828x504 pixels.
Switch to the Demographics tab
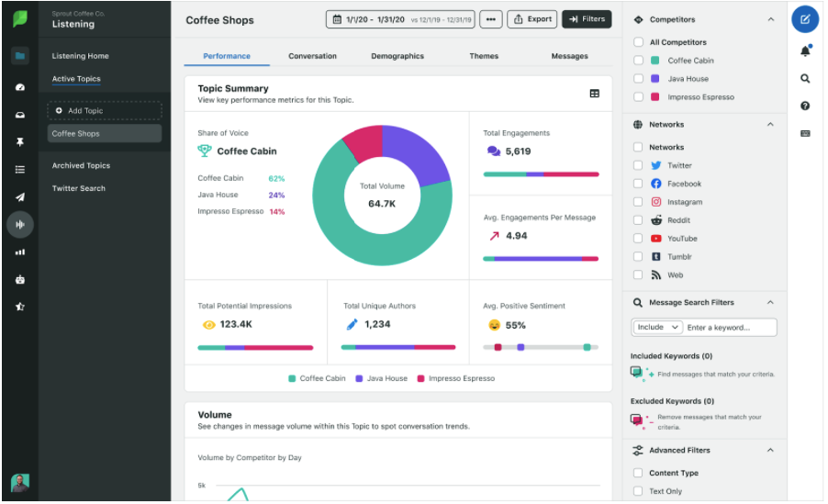pyautogui.click(x=397, y=56)
